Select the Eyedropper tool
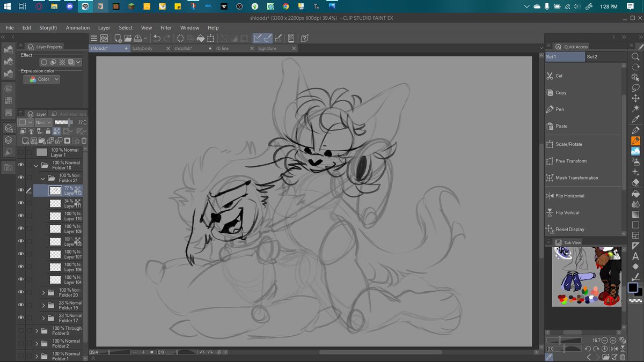 point(635,120)
